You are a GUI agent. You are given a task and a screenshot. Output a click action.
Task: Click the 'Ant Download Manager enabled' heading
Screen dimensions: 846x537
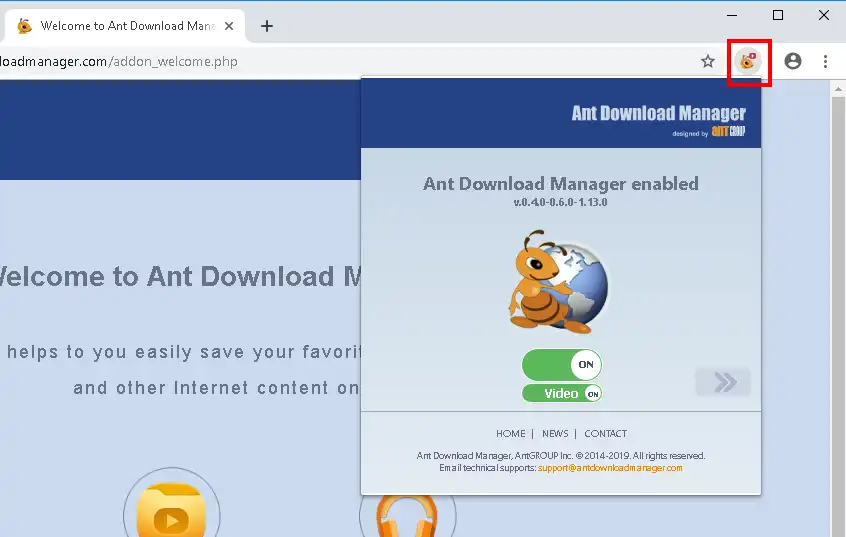(x=561, y=183)
